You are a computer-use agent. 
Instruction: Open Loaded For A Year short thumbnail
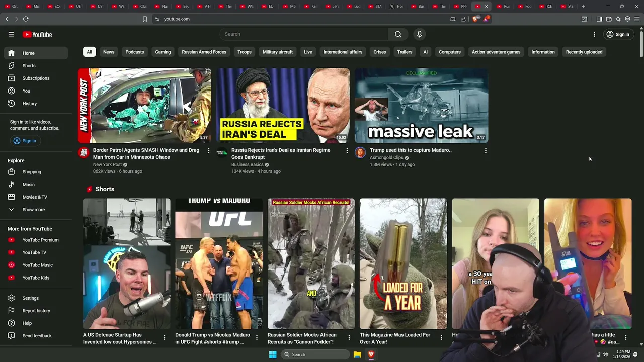[403, 263]
